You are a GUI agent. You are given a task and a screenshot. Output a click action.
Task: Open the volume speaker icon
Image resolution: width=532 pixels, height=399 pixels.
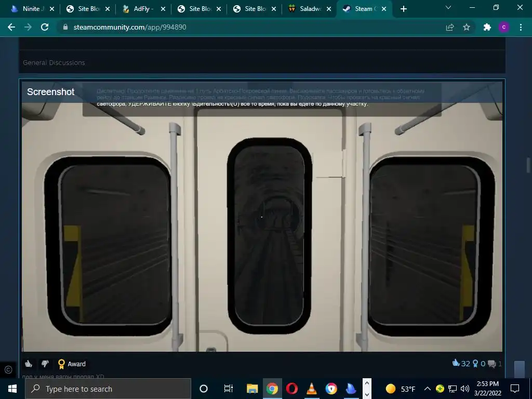[x=465, y=389]
